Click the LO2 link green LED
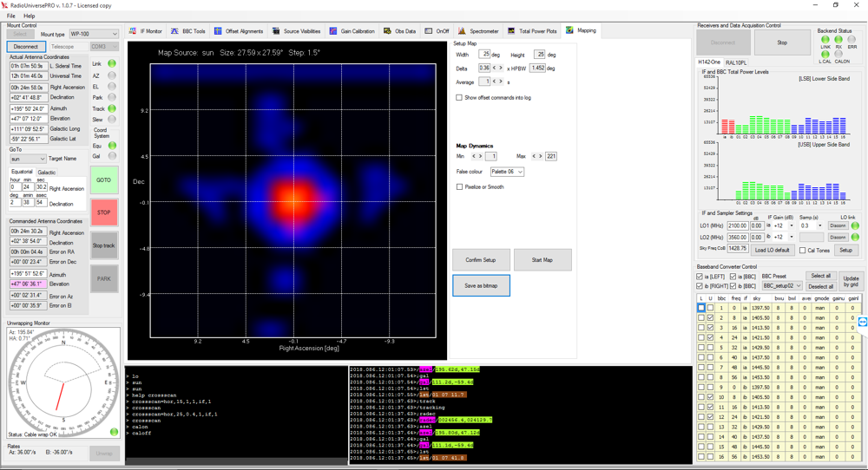 pyautogui.click(x=855, y=238)
